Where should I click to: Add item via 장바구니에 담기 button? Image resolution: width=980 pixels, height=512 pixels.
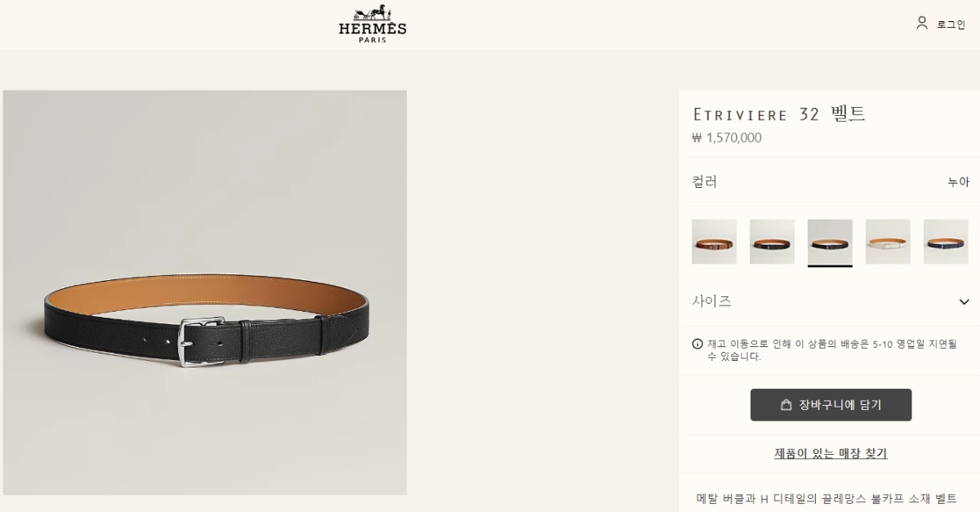(x=831, y=405)
